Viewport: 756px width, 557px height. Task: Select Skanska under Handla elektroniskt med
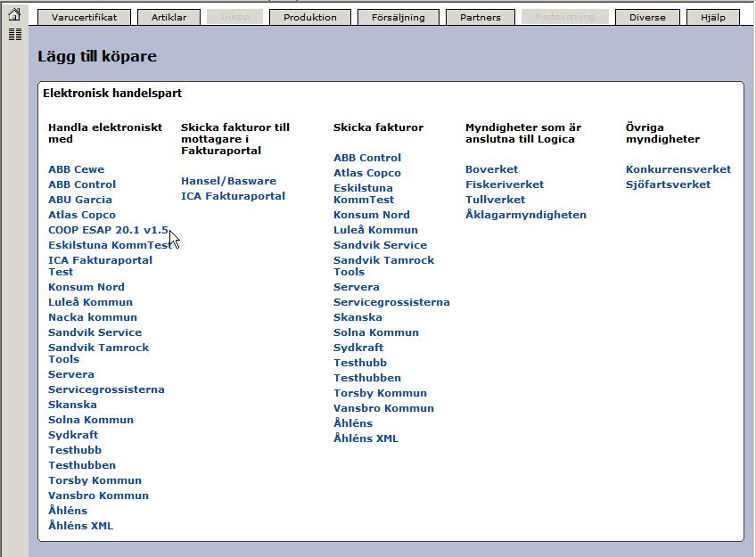[x=72, y=405]
